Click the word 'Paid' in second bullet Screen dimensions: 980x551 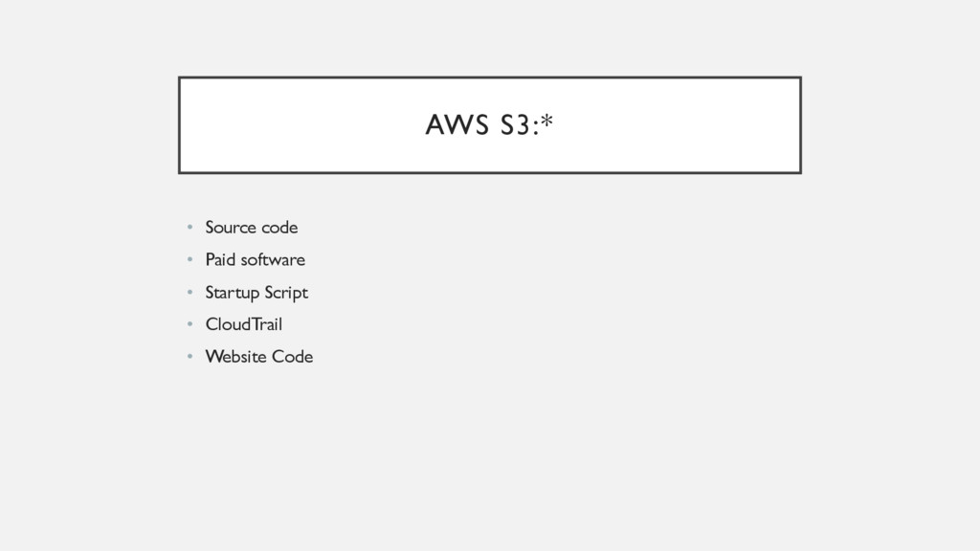220,260
